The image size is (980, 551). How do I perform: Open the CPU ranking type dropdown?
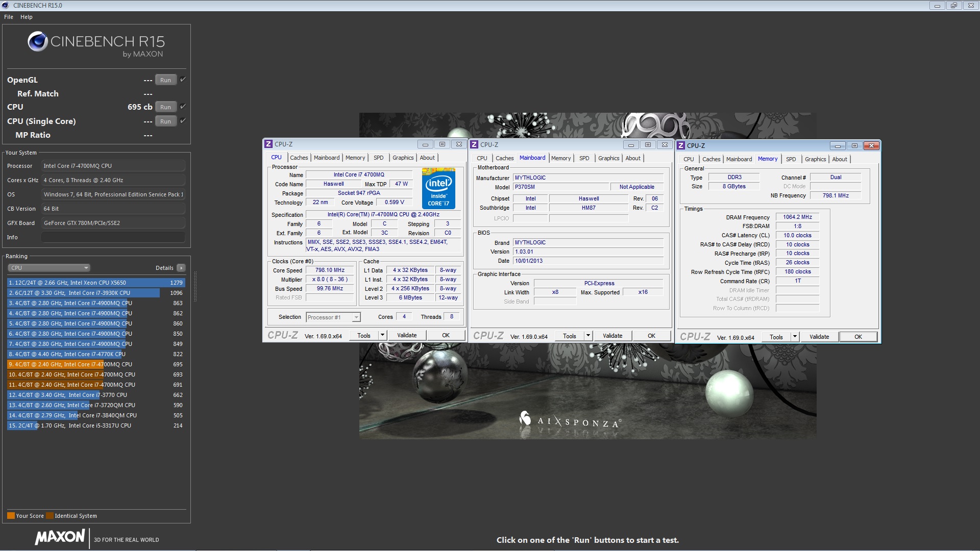coord(49,268)
